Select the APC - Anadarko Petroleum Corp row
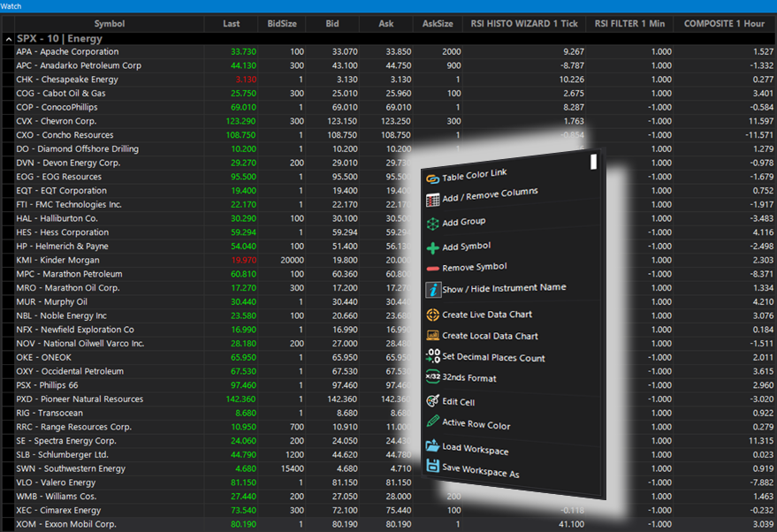This screenshot has height=532, width=777. [x=389, y=65]
